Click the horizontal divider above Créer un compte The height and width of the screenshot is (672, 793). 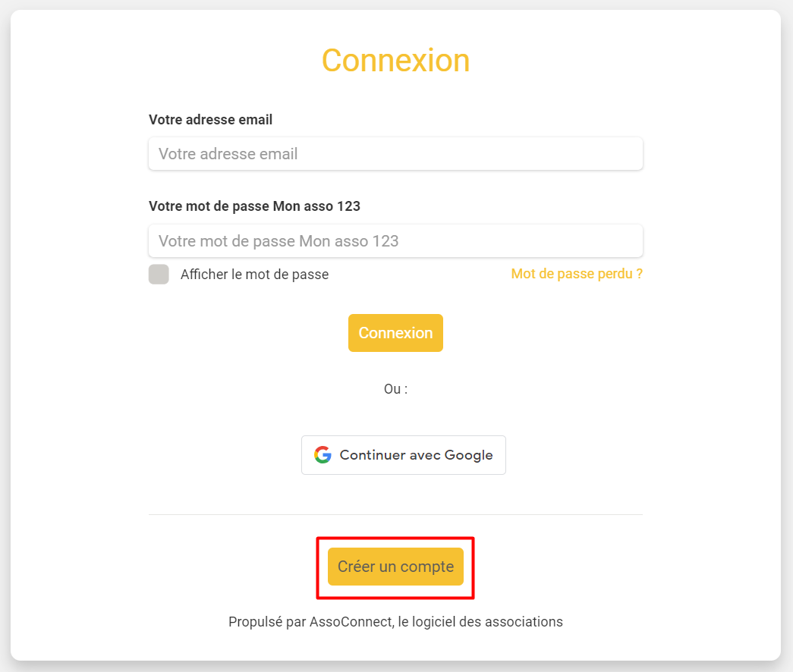coord(395,515)
